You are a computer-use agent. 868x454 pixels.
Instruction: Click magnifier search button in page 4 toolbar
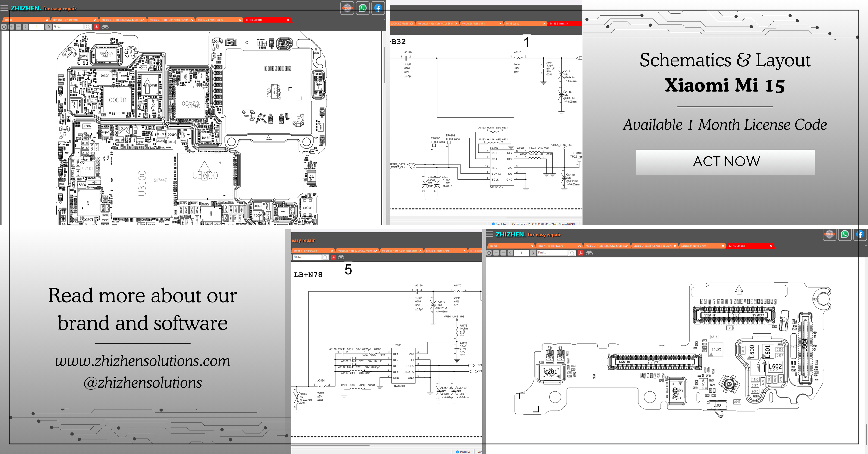572,253
